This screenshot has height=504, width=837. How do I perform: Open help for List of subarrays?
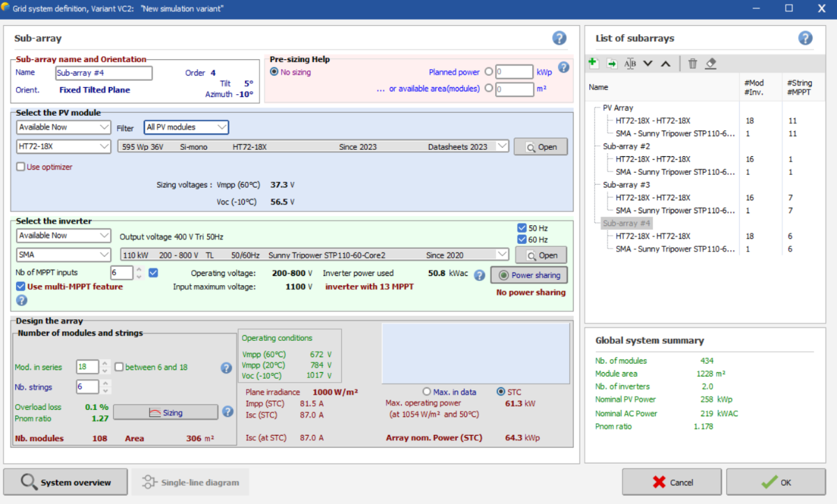pos(806,38)
